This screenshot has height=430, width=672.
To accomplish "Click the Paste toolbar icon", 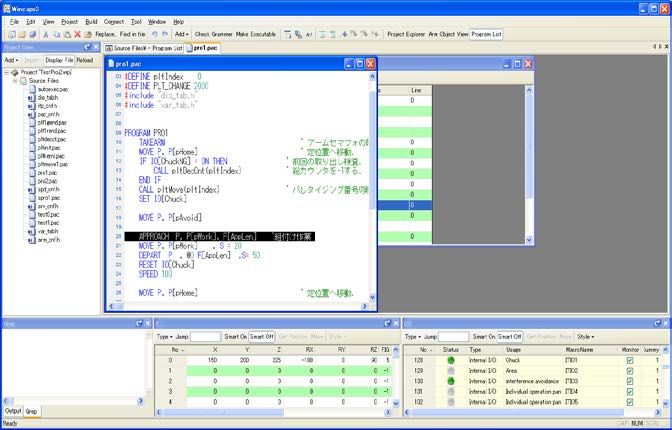I will click(x=67, y=34).
